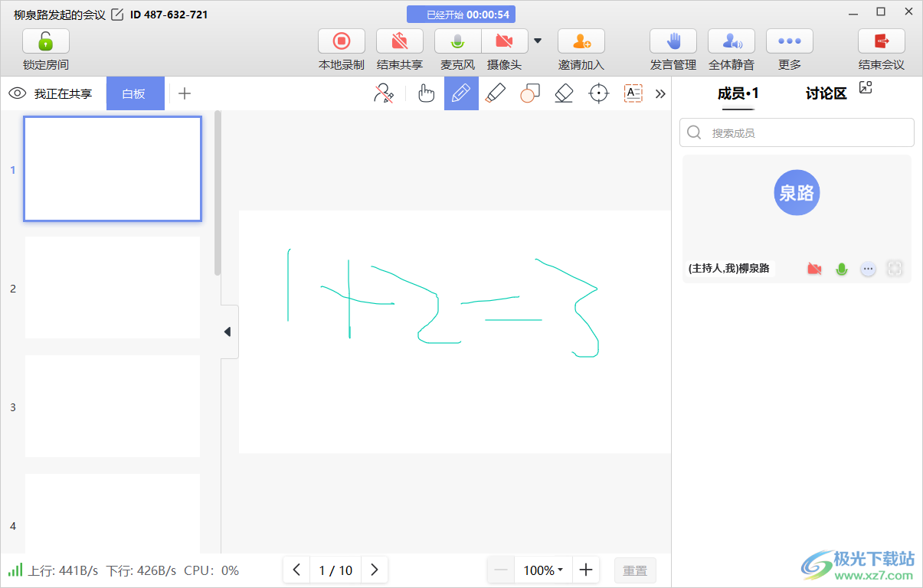Select whiteboard page 3 thumbnail

click(x=113, y=406)
